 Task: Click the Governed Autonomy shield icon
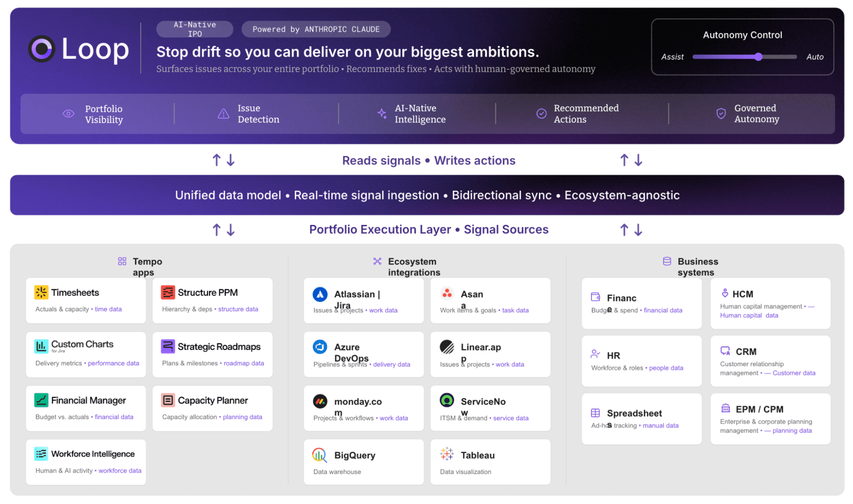point(721,114)
